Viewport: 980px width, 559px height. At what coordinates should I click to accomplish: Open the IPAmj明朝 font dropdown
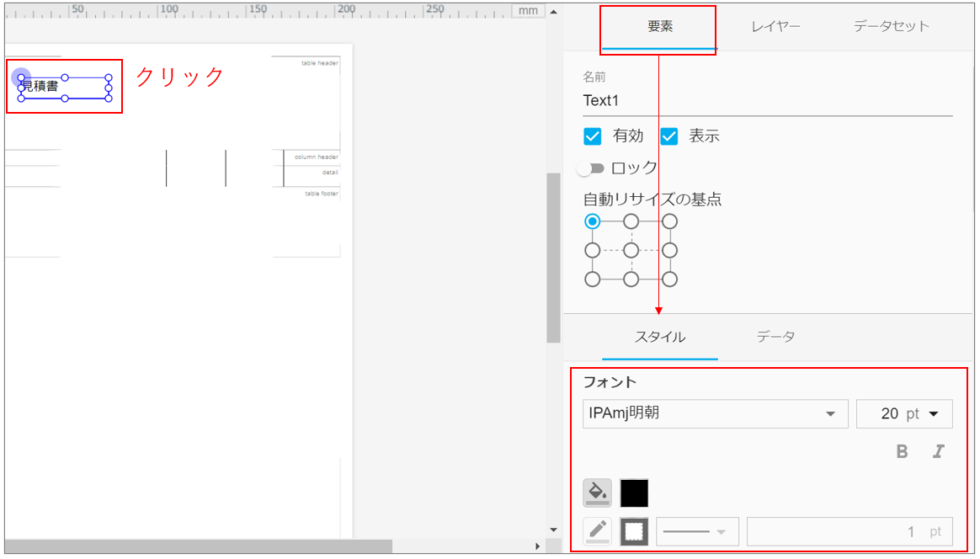point(715,413)
